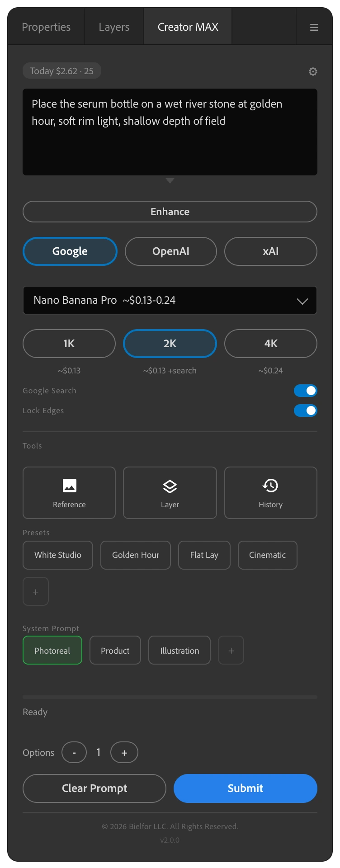Switch to the Properties tab
The image size is (340, 868).
(46, 27)
